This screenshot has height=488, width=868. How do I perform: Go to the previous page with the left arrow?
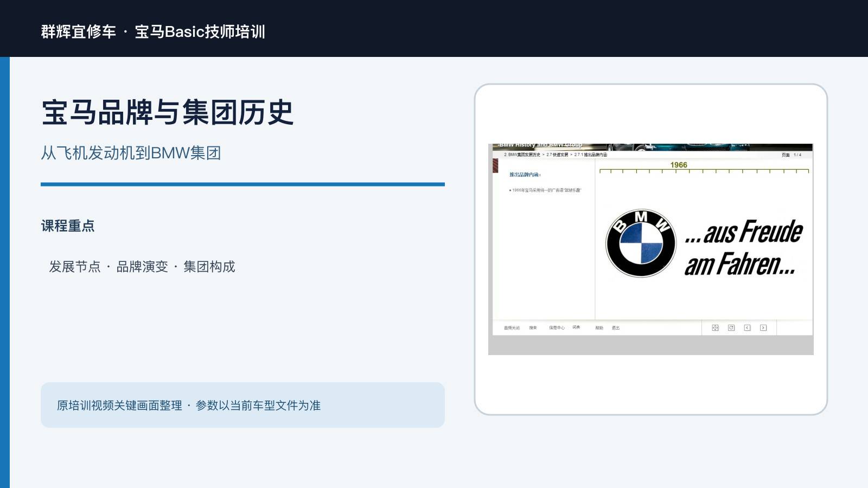point(747,328)
